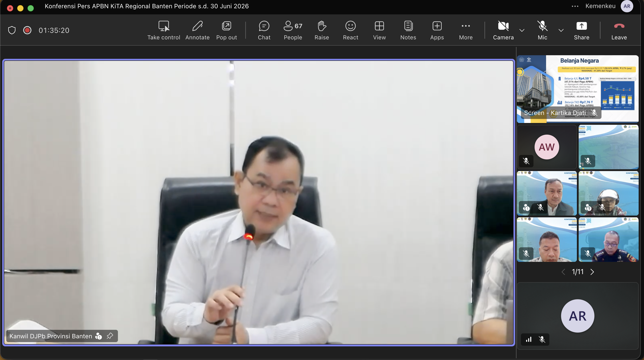Image resolution: width=644 pixels, height=360 pixels.
Task: Click role badge on dark jacket participant tile
Action: [526, 207]
